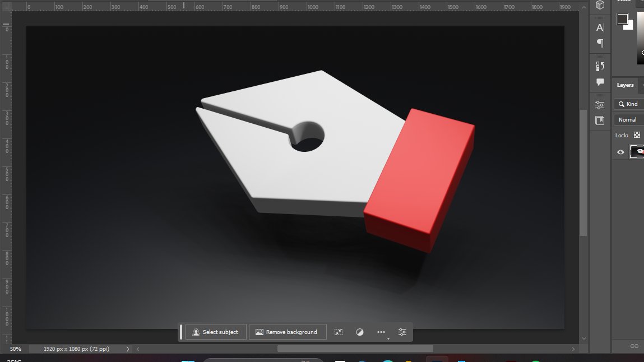Click the vertical scrollbar thumb

pos(583,173)
